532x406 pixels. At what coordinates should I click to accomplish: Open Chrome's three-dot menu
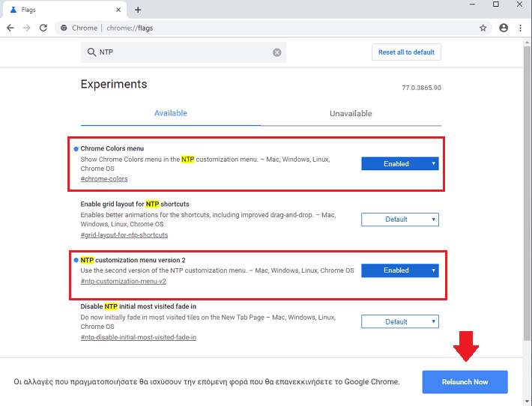coord(520,28)
